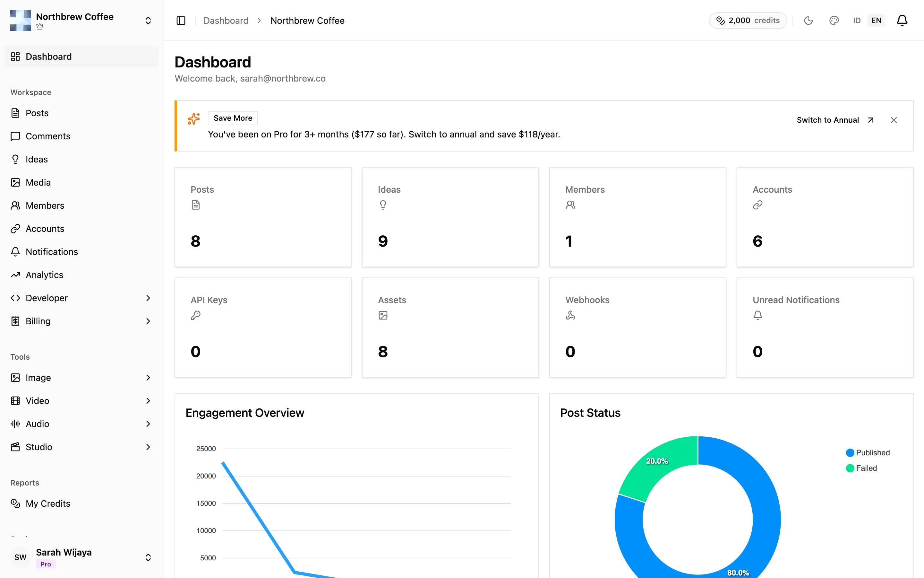The image size is (924, 578).
Task: Go to Dashboard in sidebar
Action: 81,57
